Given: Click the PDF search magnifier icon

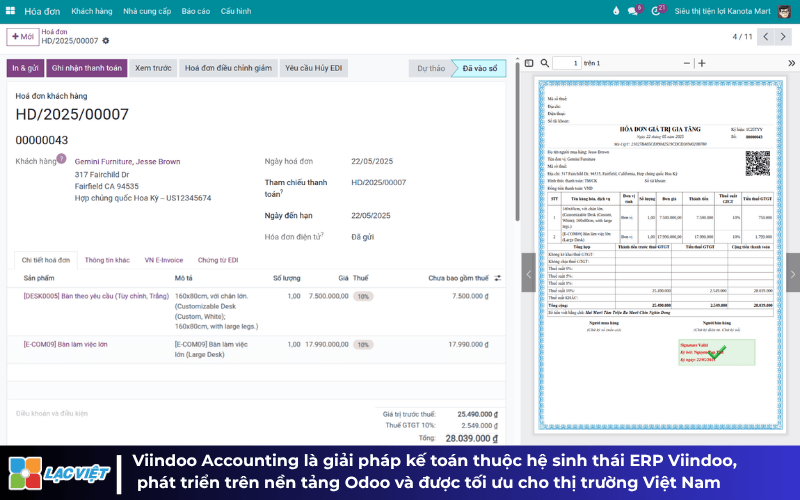Looking at the screenshot, I should coord(545,63).
